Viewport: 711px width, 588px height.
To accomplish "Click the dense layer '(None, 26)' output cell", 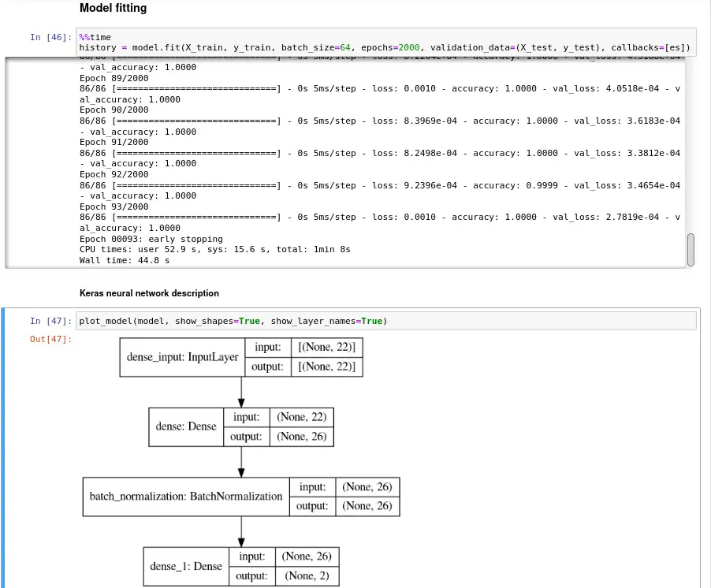I will (302, 437).
